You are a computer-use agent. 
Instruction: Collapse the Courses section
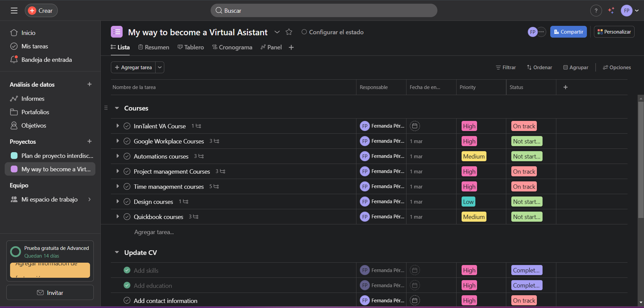117,108
